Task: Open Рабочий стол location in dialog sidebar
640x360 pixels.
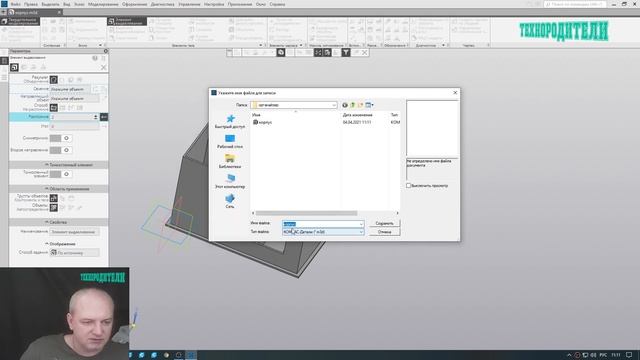Action: (230, 141)
